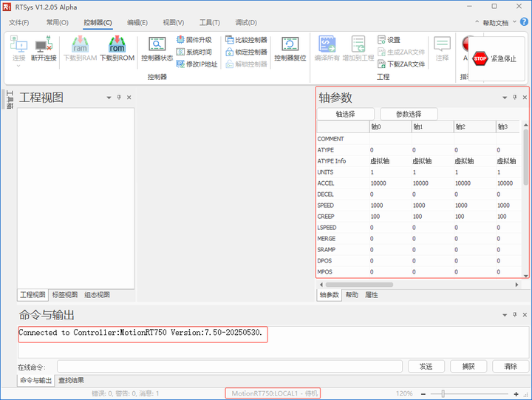Click the 下载到RAM download icon
Viewport: 532px width, 400px height.
[80, 49]
